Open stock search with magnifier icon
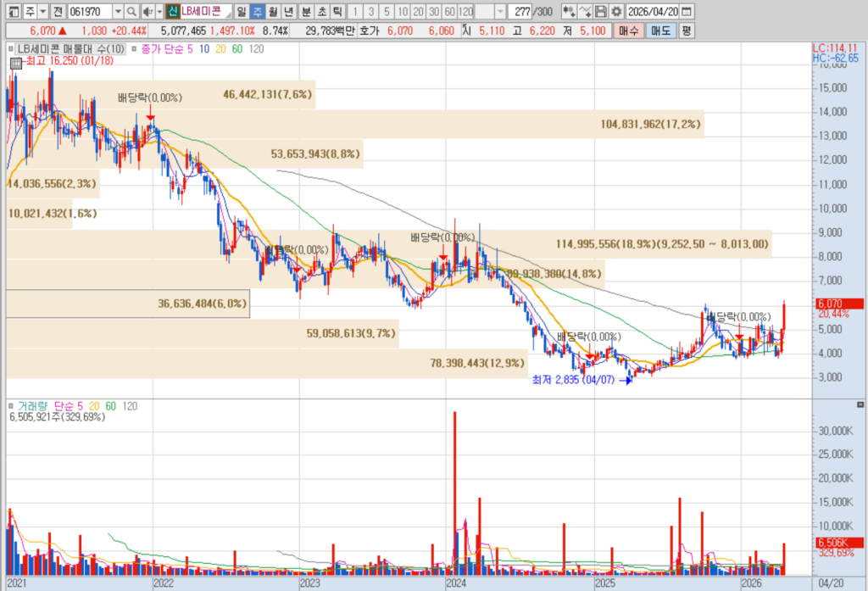The height and width of the screenshot is (591, 868). tap(131, 11)
